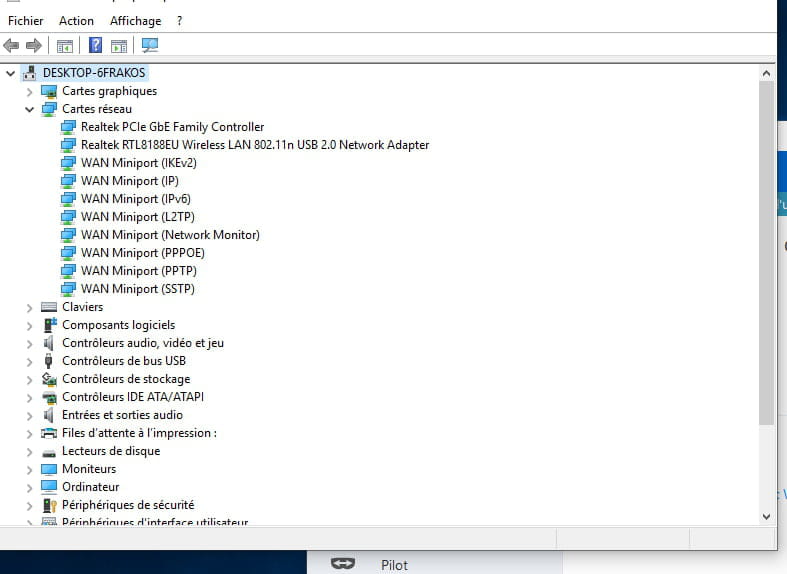Viewport: 787px width, 574px height.
Task: Select Realtek RTL8188EU Wireless LAN adapter
Action: coord(254,145)
